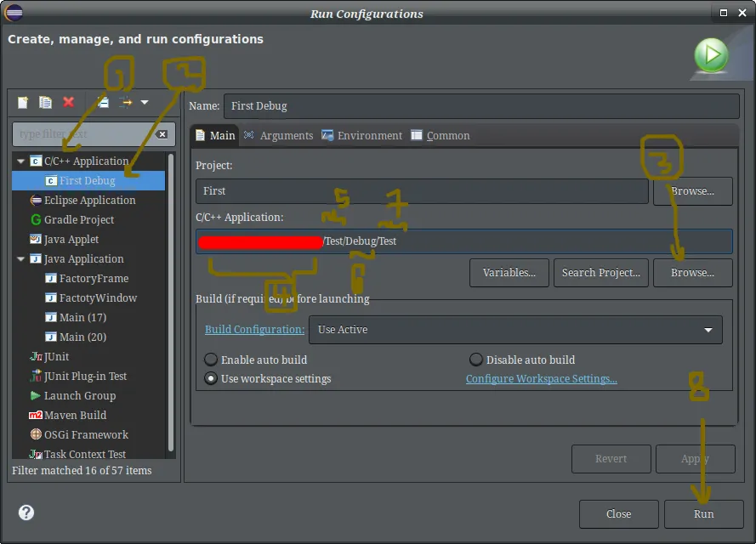The image size is (756, 544).
Task: Click the Revert button
Action: (x=611, y=459)
